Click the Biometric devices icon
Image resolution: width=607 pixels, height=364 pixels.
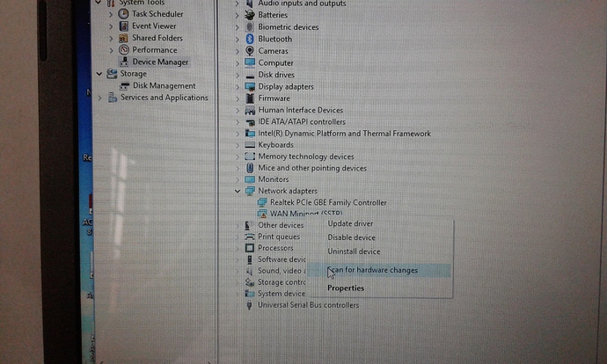[x=250, y=26]
